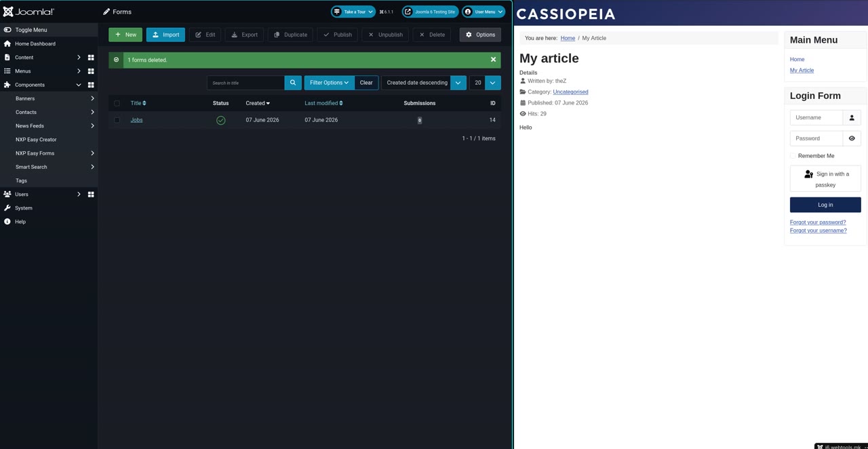
Task: Click the Publish button
Action: (338, 35)
